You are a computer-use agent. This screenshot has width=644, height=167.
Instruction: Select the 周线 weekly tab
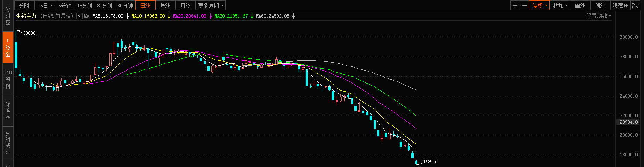[165, 6]
